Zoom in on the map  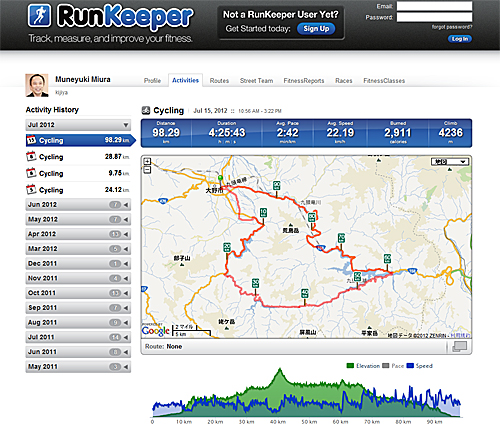(x=147, y=161)
